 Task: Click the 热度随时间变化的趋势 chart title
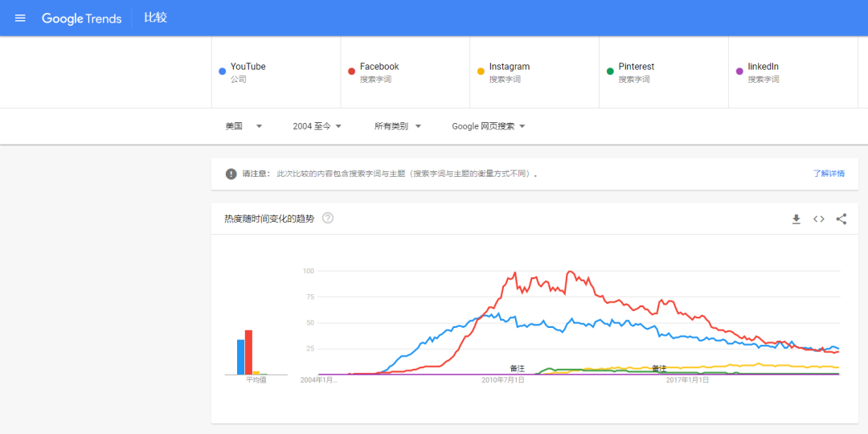[x=269, y=219]
